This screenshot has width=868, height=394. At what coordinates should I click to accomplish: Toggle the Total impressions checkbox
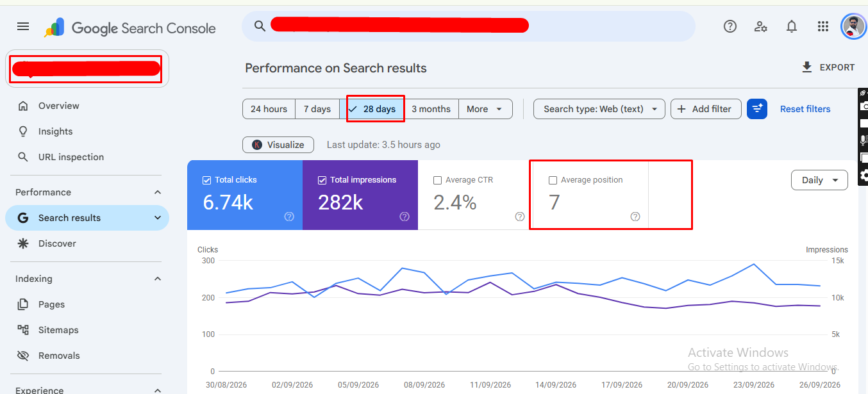(322, 180)
